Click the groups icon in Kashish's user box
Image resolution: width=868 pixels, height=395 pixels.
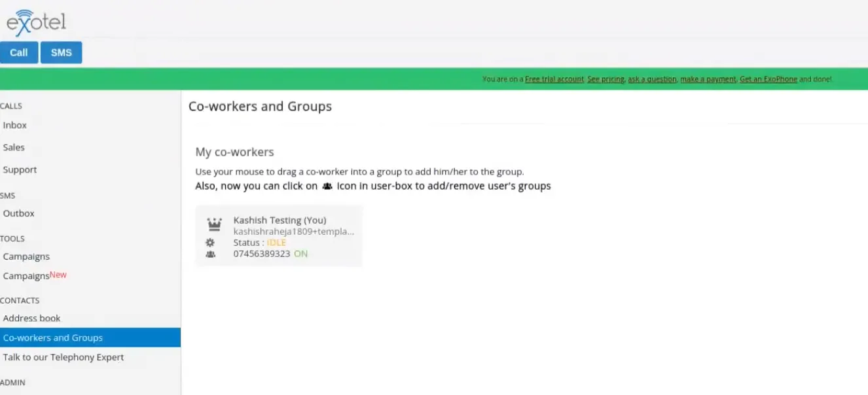coord(210,254)
